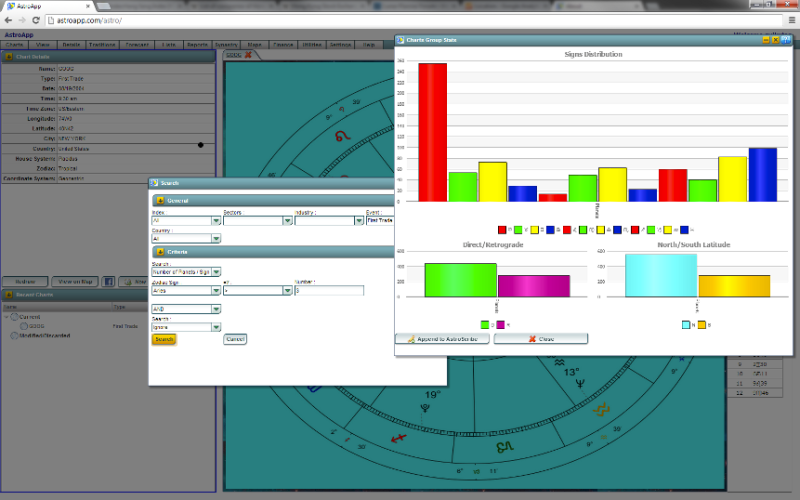The width and height of the screenshot is (800, 500).
Task: Toggle the North legend swatch in Latitude chart
Action: click(686, 325)
